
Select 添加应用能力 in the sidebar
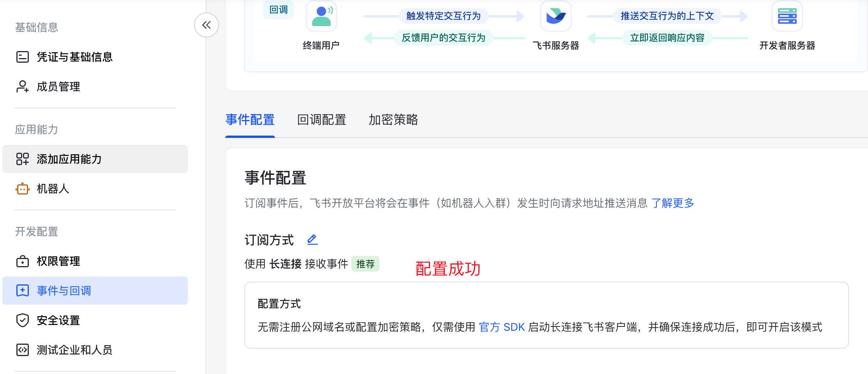pos(69,159)
